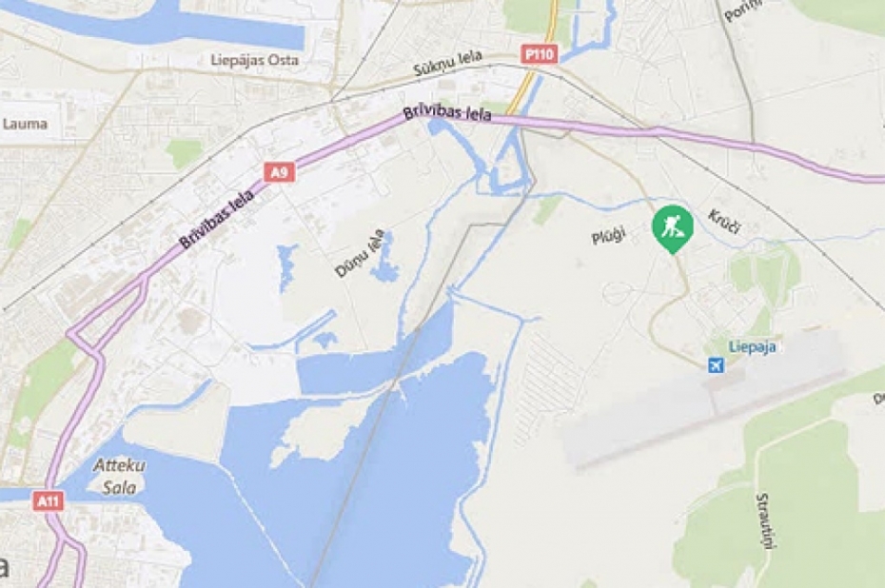Click the green road works marker pin
This screenshot has height=588, width=885.
673,229
